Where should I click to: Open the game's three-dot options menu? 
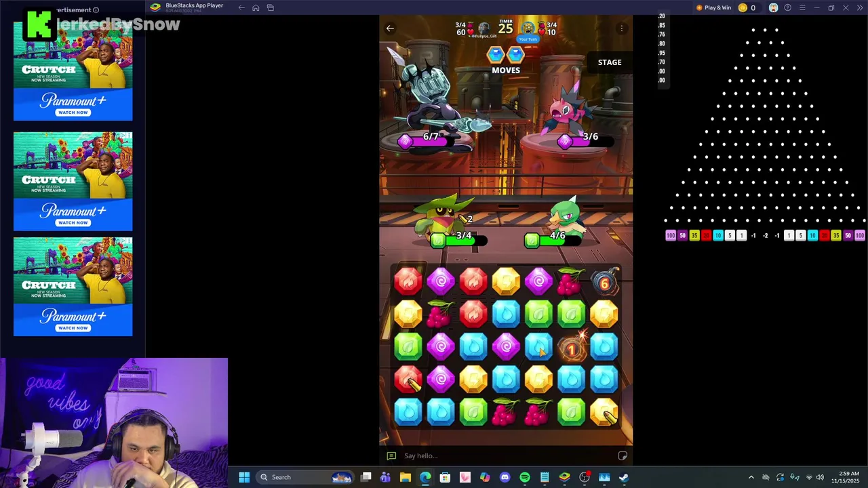[622, 28]
